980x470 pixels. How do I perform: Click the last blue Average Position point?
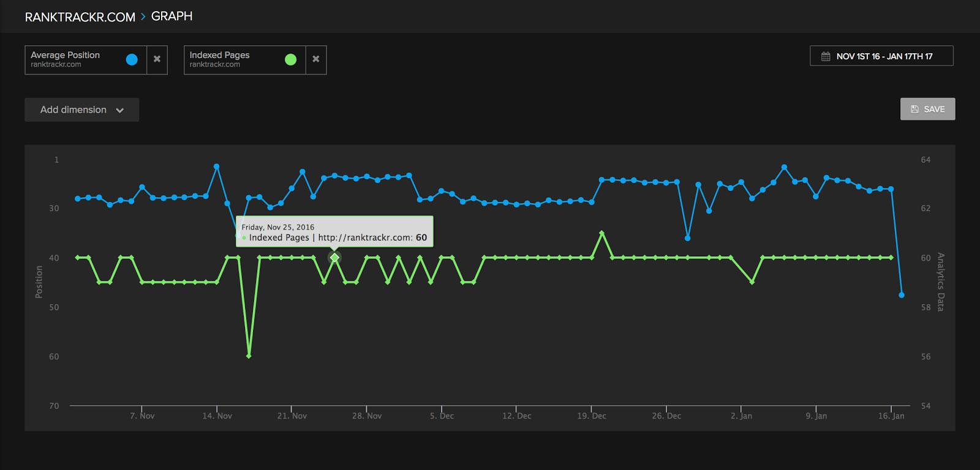(x=902, y=295)
